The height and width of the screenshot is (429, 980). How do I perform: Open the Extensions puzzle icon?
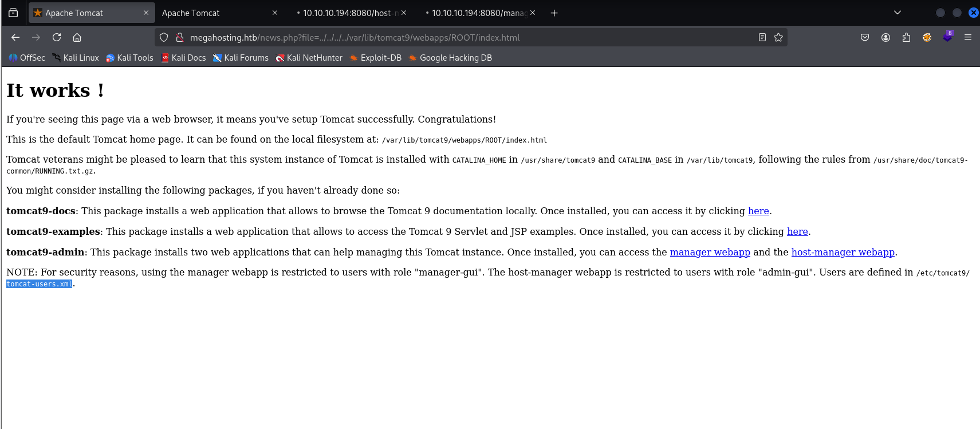click(x=906, y=37)
